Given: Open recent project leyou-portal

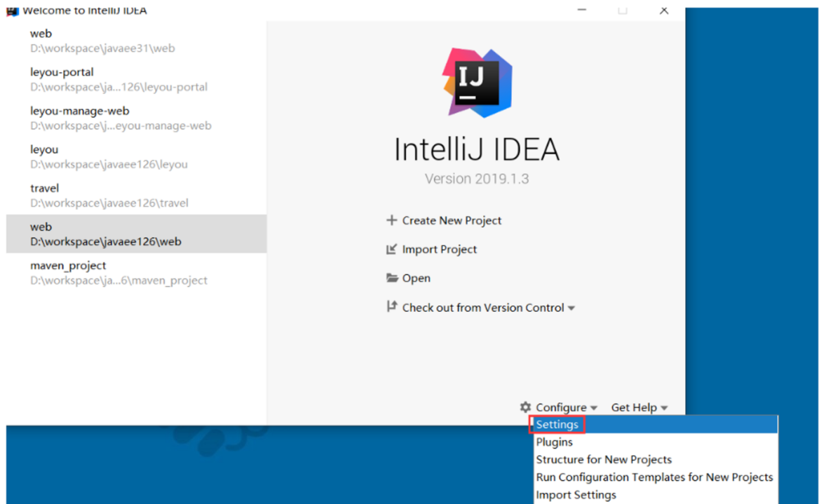Looking at the screenshot, I should 136,79.
